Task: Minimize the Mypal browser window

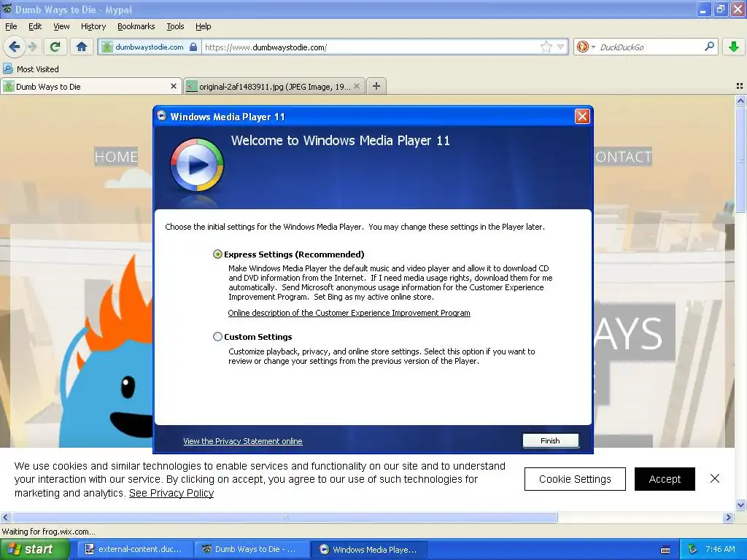Action: click(x=703, y=9)
